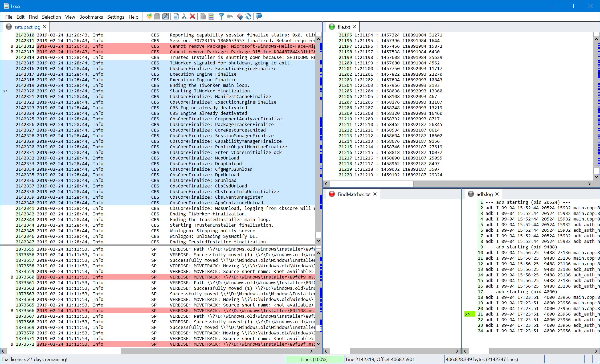Click the red X Delete icon
600x364 pixels.
coord(192,17)
